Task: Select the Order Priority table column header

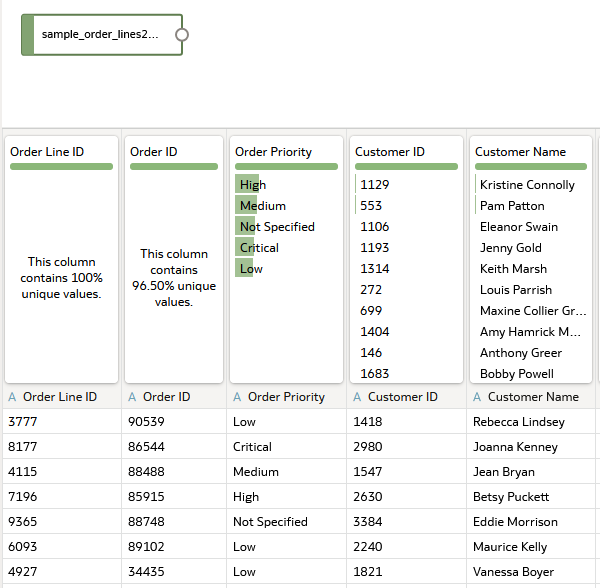Action: [287, 397]
